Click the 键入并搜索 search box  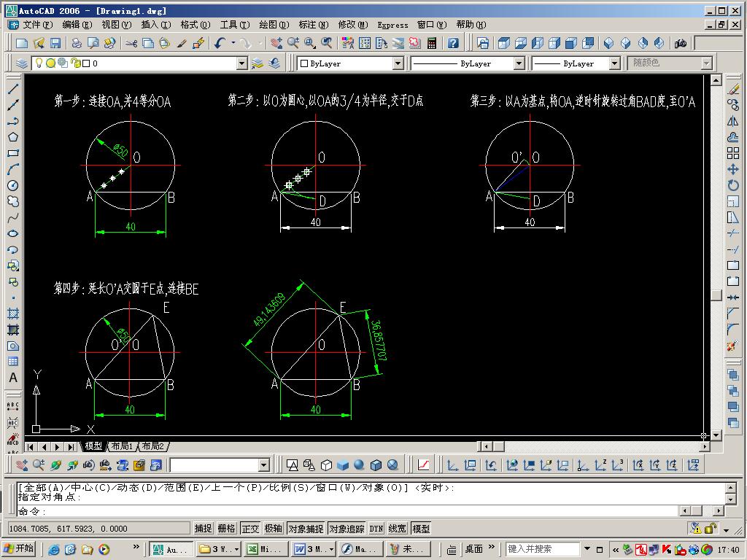point(543,549)
